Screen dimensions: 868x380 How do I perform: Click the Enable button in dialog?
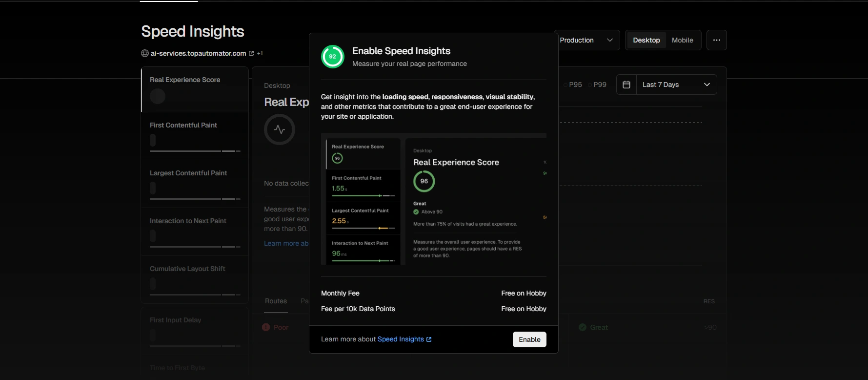tap(529, 339)
